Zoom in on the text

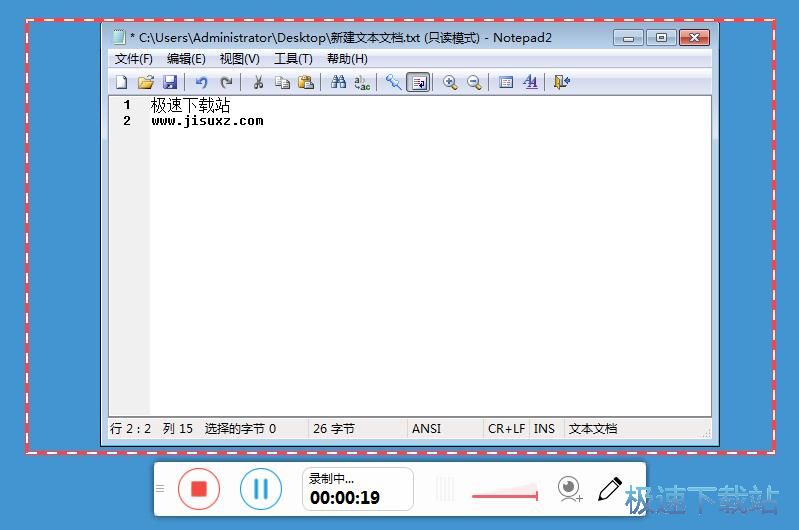coord(450,82)
